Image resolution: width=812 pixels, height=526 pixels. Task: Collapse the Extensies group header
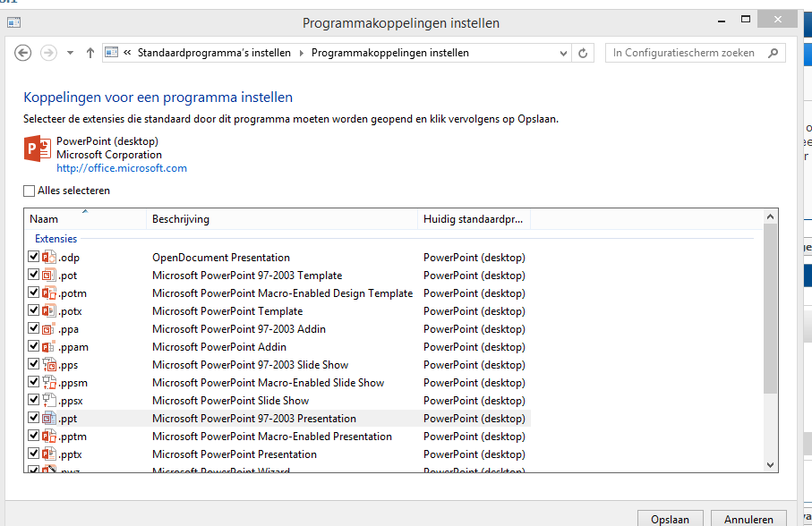point(56,239)
